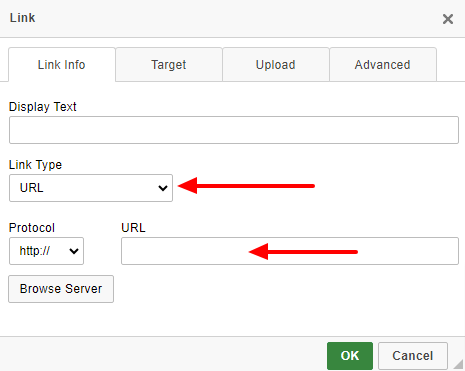Click the Link dialog title text
The image size is (465, 371).
tap(22, 18)
